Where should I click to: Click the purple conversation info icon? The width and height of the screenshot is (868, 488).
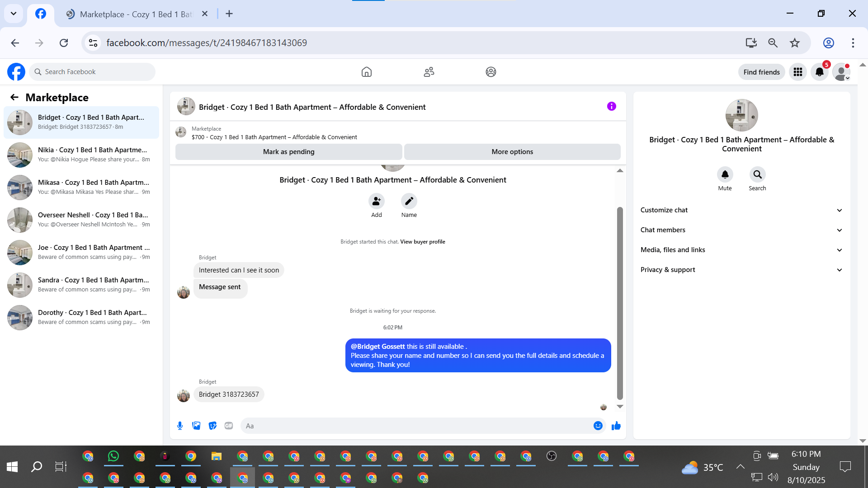coord(611,106)
